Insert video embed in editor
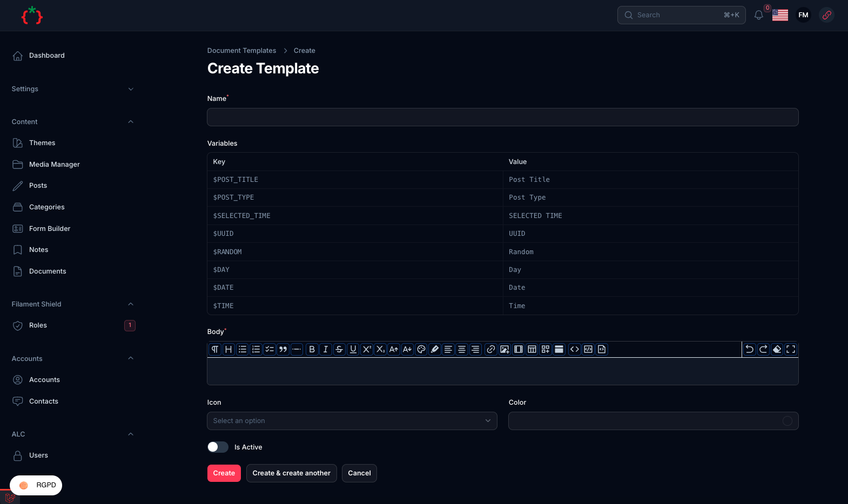Screen dimensions: 848x504 pos(519,349)
